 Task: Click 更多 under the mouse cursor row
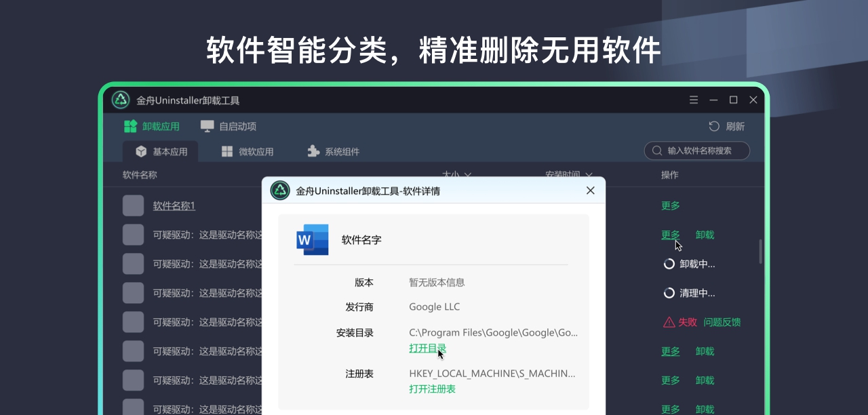coord(671,235)
